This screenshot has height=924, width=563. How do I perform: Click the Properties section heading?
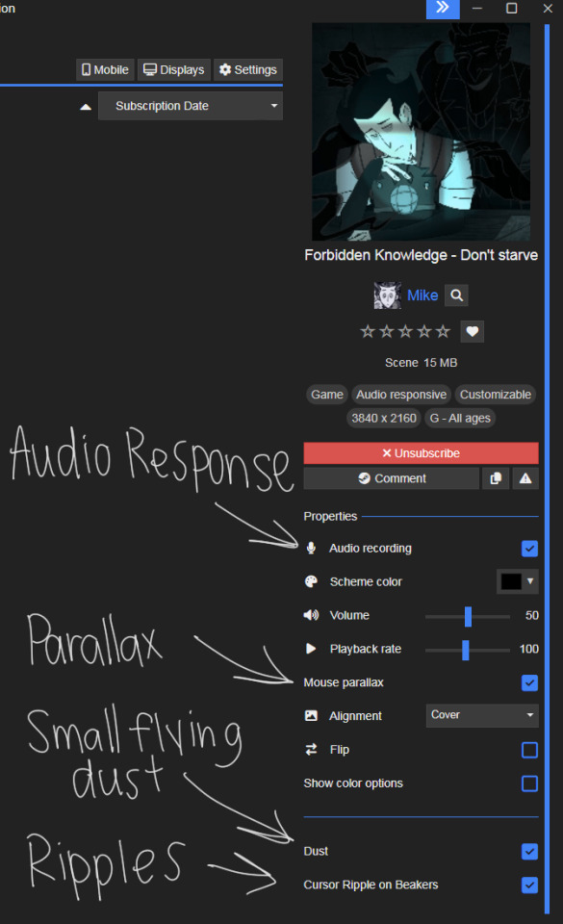(330, 516)
